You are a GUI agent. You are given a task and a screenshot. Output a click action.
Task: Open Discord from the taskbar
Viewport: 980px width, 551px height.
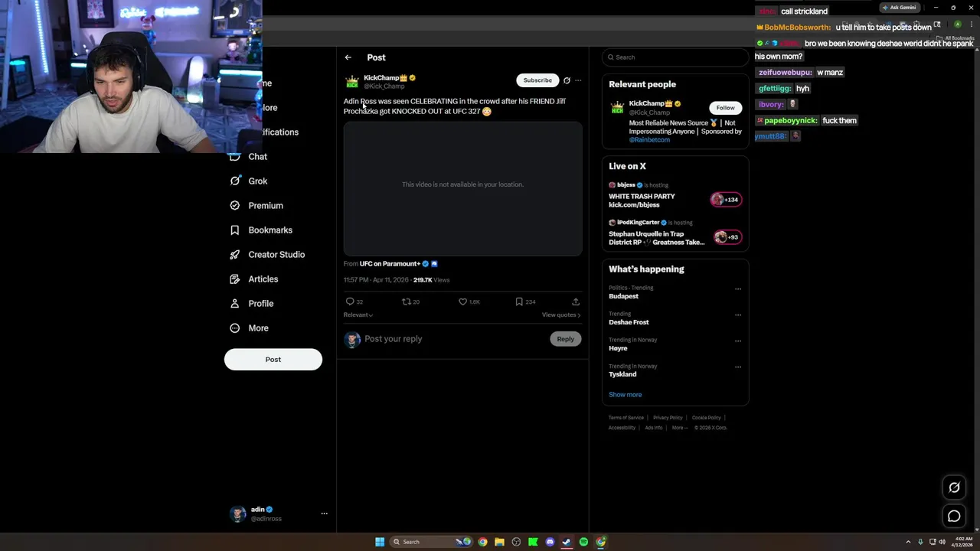click(x=550, y=542)
